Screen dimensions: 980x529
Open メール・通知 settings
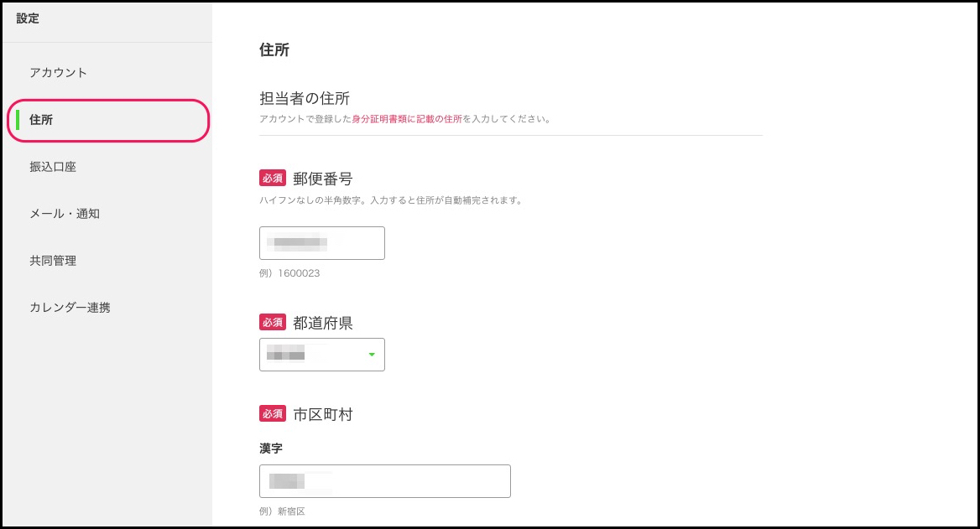coord(65,214)
